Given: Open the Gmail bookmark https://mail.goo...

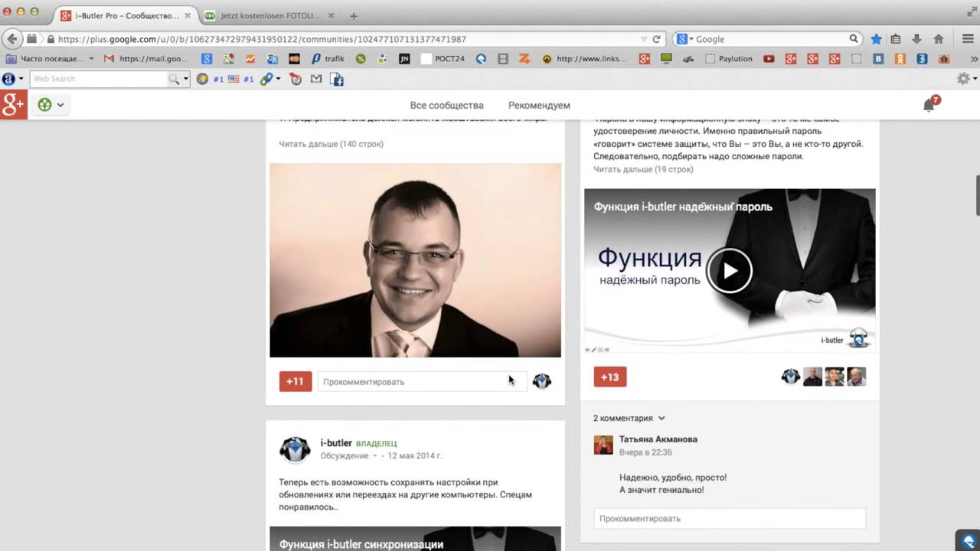Looking at the screenshot, I should [145, 58].
